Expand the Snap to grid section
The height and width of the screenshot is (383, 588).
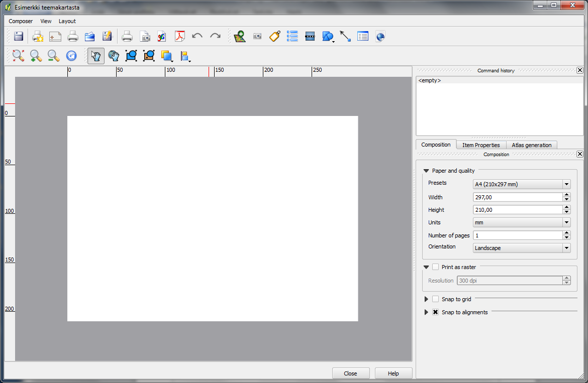pos(426,299)
